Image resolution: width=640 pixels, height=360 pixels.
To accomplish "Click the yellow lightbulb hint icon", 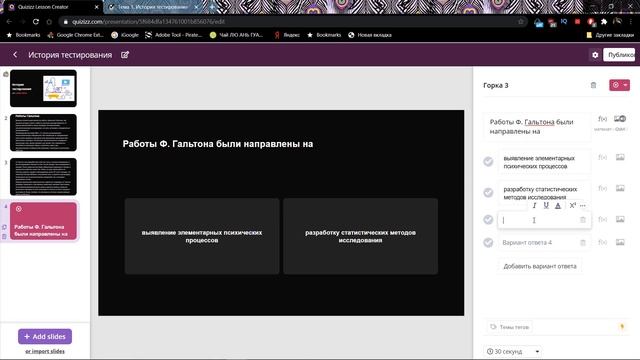I will pyautogui.click(x=622, y=327).
